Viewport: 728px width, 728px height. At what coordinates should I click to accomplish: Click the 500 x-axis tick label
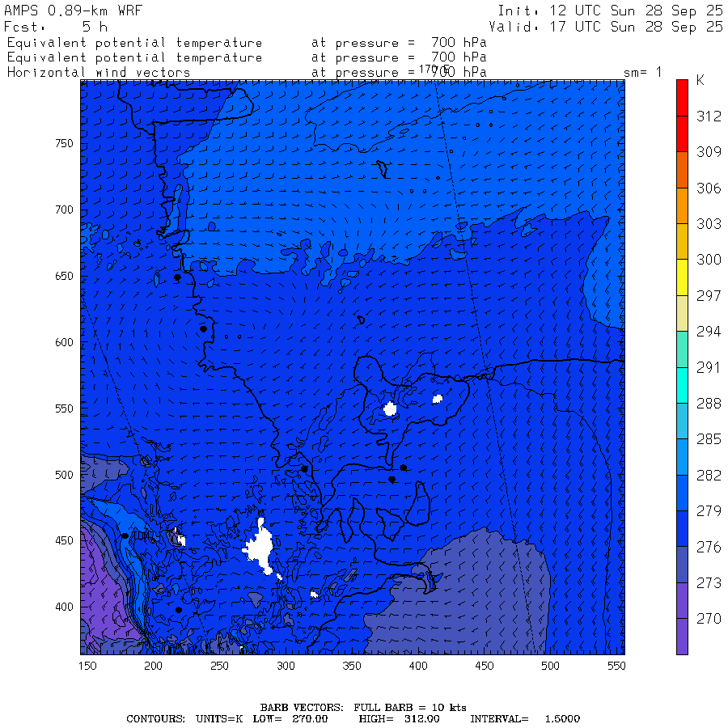coord(550,666)
